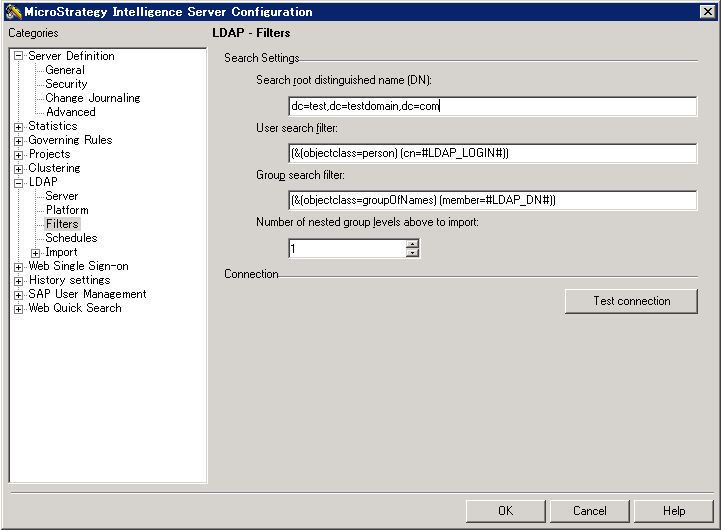Select Change Journaling in the tree
The width and height of the screenshot is (721, 531).
(x=92, y=99)
